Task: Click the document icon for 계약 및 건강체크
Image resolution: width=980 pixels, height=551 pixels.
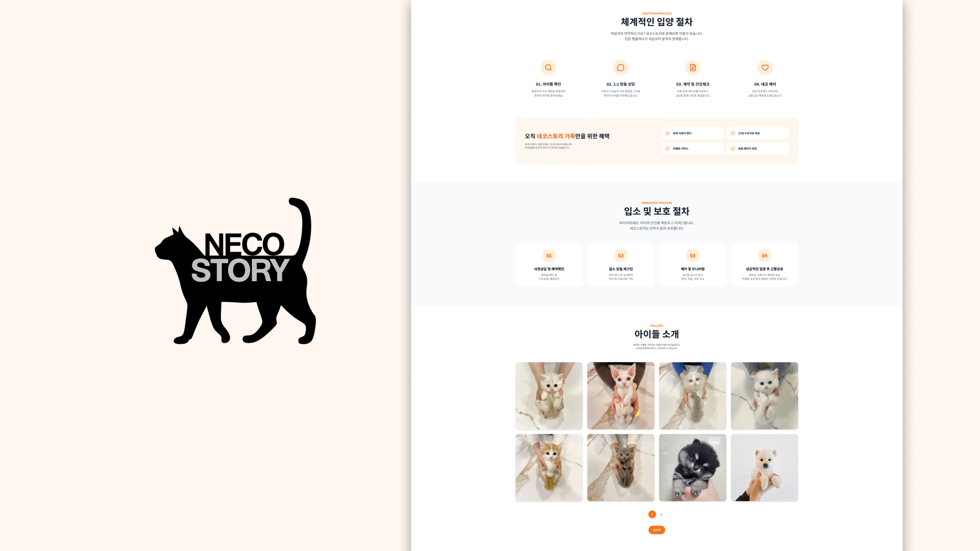Action: (693, 67)
